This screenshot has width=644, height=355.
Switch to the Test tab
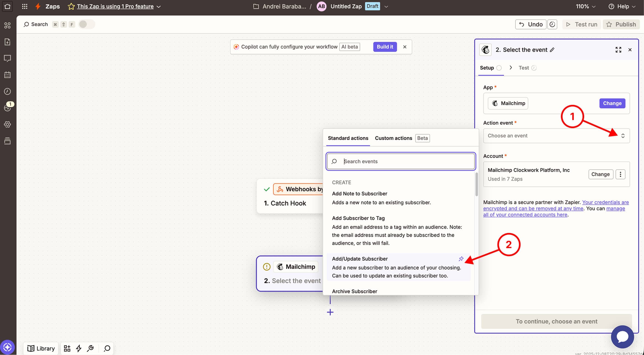coord(524,68)
